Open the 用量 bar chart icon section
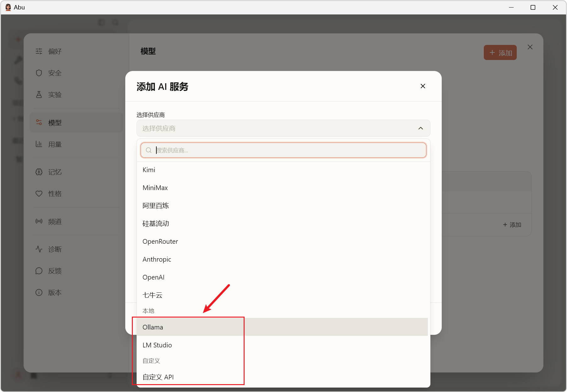 [x=39, y=144]
